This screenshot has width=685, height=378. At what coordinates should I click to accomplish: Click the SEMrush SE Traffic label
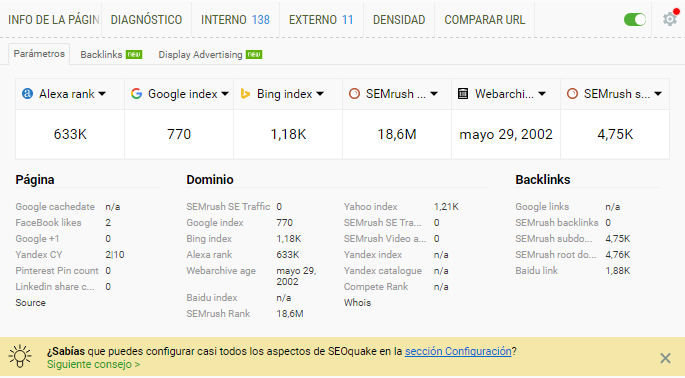(x=228, y=207)
